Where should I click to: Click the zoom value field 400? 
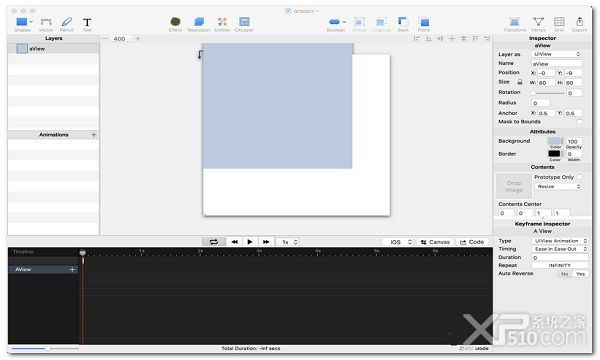(119, 39)
